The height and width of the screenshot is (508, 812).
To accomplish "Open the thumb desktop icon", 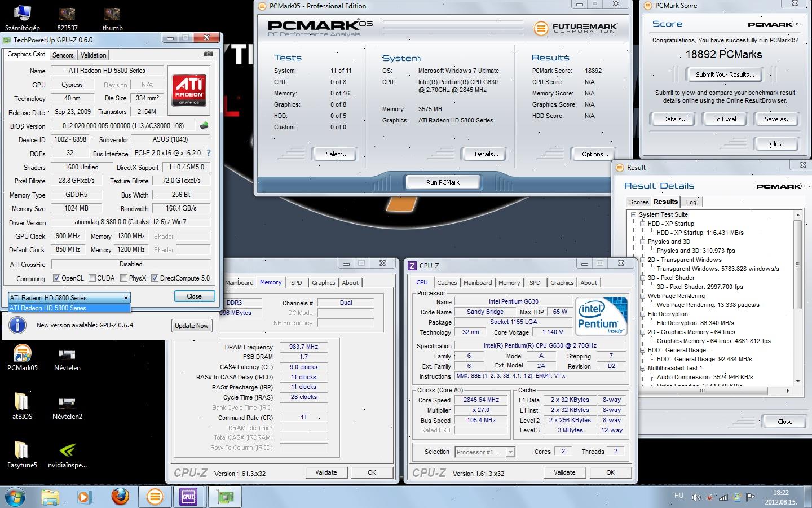I will point(112,17).
